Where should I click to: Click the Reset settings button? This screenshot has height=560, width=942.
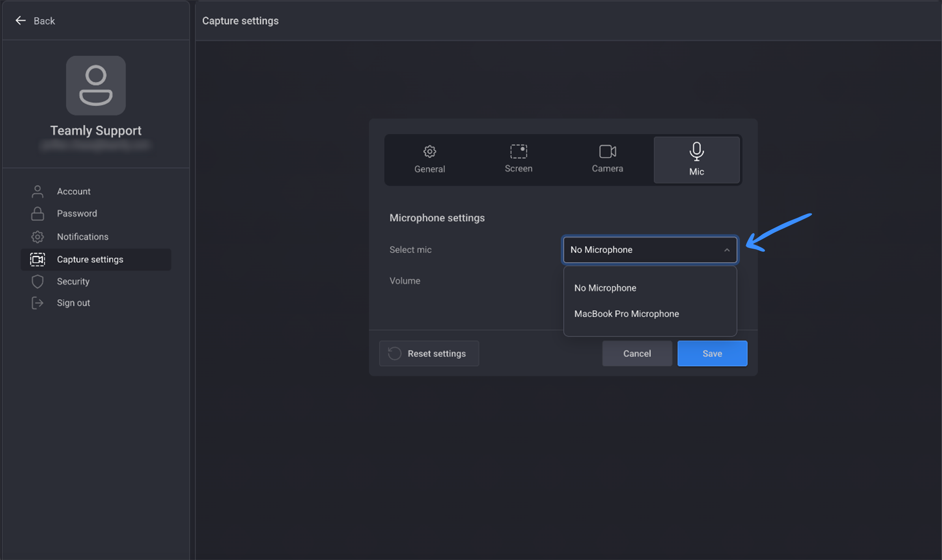pyautogui.click(x=429, y=353)
